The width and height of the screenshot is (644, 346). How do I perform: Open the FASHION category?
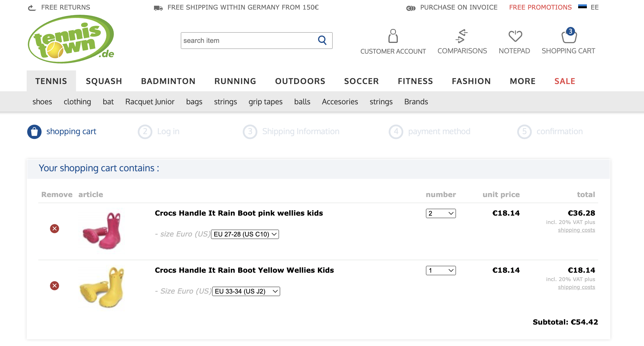point(471,81)
